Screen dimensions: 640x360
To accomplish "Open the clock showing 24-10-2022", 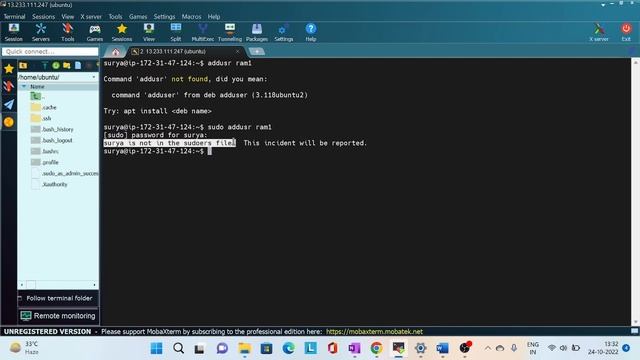I will point(603,348).
